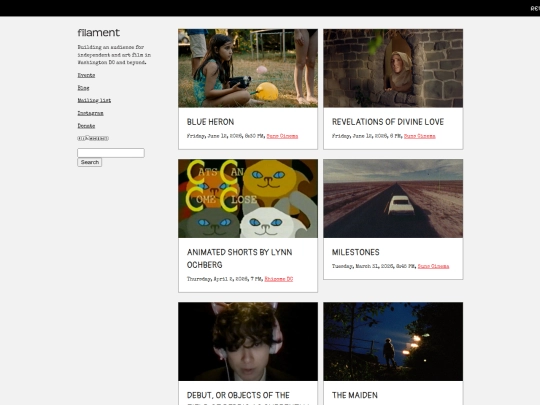Image resolution: width=540 pixels, height=405 pixels.
Task: Click the Blue Heron Friday date text
Action: coord(226,136)
